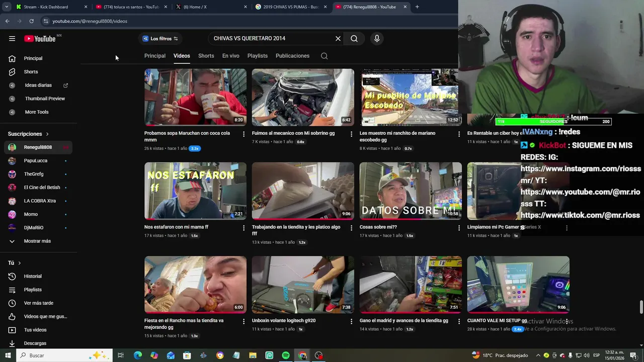This screenshot has width=644, height=362.
Task: Open the Playlists channel tab
Action: pyautogui.click(x=258, y=56)
